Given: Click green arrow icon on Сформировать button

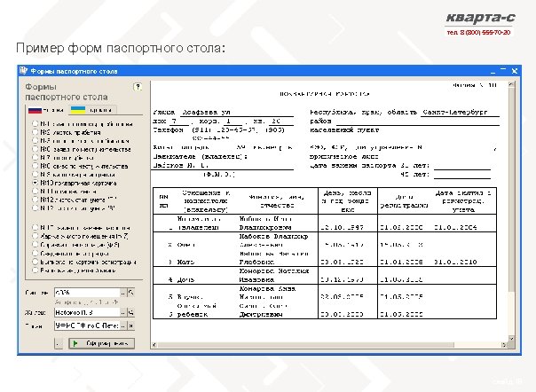Looking at the screenshot, I should coord(75,343).
